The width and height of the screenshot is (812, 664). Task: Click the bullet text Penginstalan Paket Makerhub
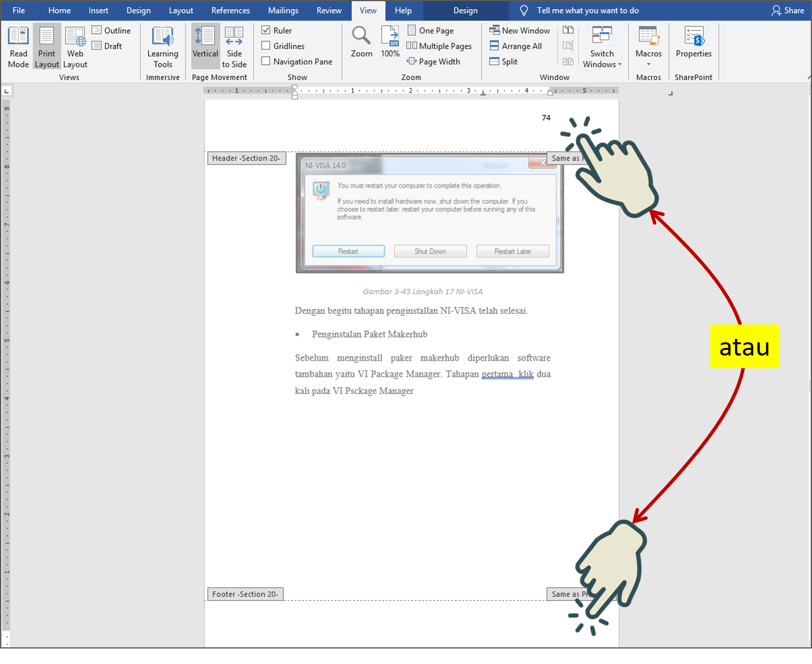coord(370,334)
